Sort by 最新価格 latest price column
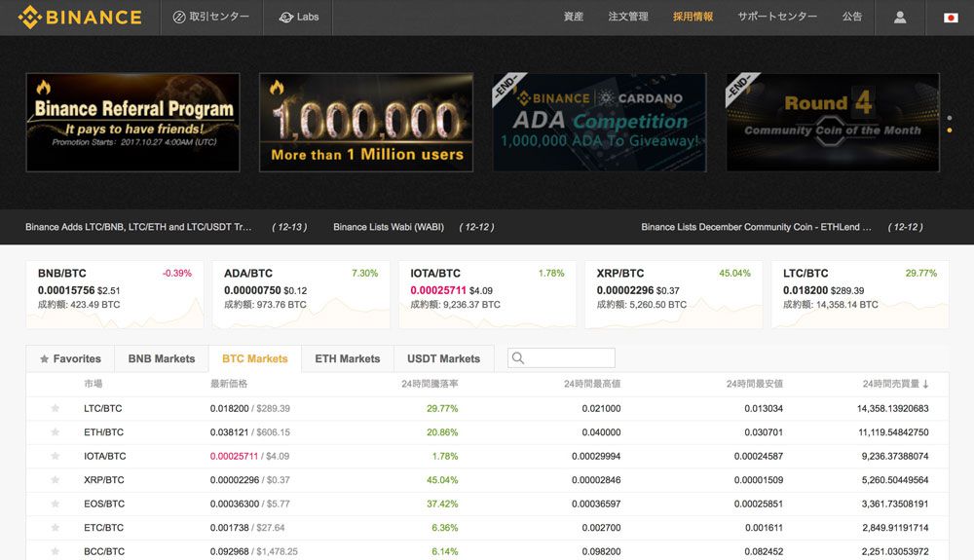This screenshot has width=974, height=560. (229, 384)
